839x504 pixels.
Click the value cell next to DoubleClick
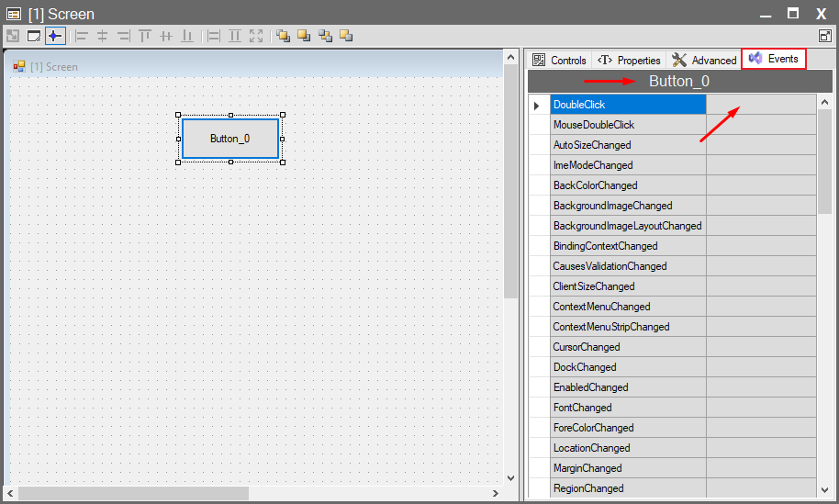(x=760, y=105)
